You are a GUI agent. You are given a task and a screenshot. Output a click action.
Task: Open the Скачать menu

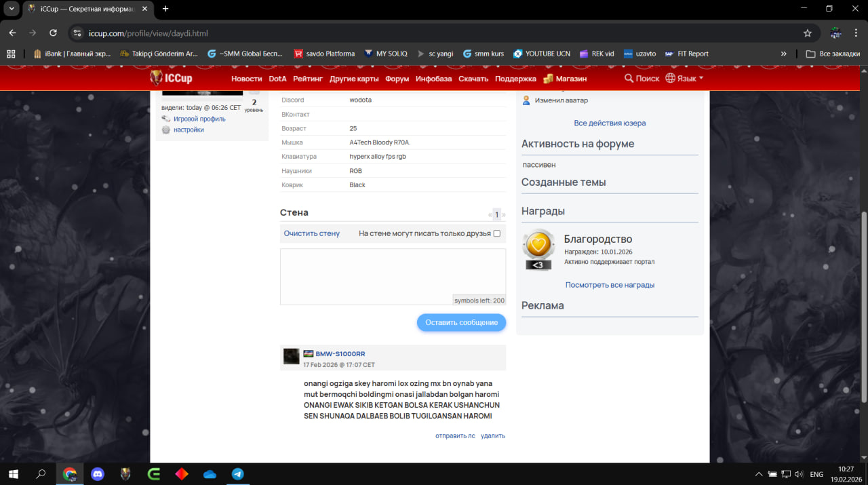[x=473, y=79]
